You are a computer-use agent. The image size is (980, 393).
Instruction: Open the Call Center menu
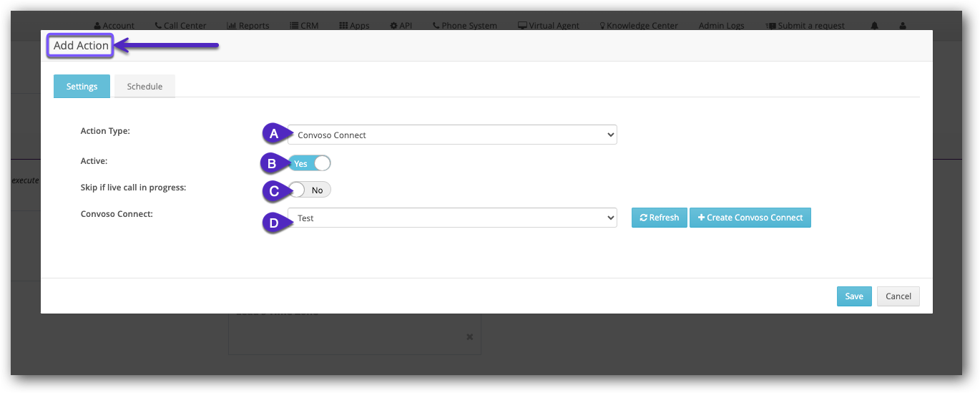[180, 26]
